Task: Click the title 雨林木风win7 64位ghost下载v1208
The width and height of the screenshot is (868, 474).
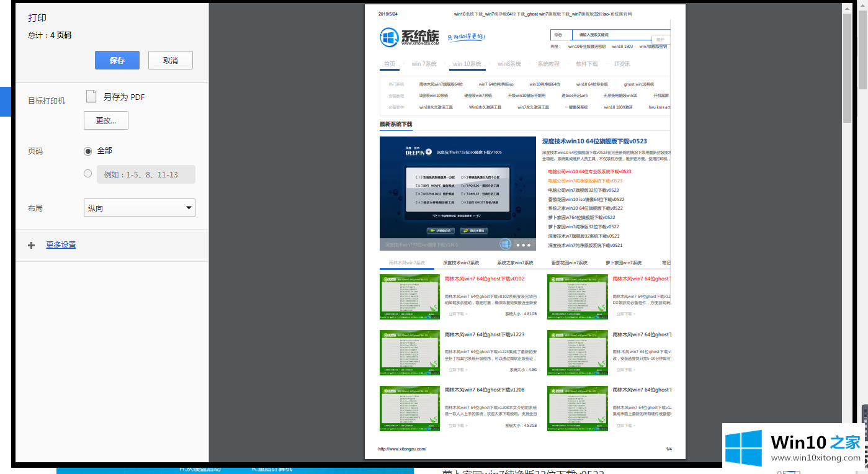Action: tap(485, 390)
